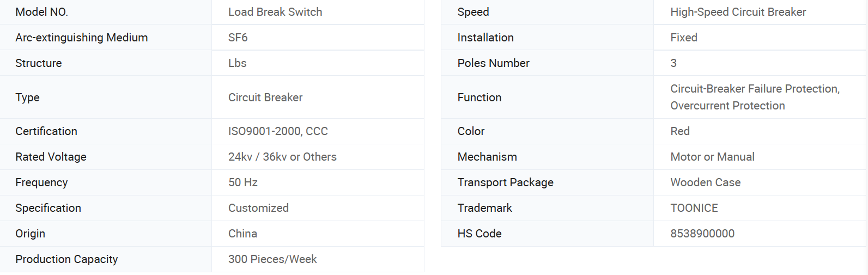
Task: Click the "ISO9001-2000, CCC" certification text
Action: pyautogui.click(x=278, y=131)
